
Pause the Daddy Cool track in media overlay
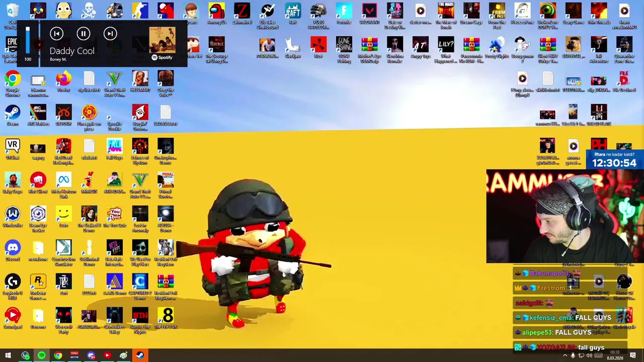(84, 34)
